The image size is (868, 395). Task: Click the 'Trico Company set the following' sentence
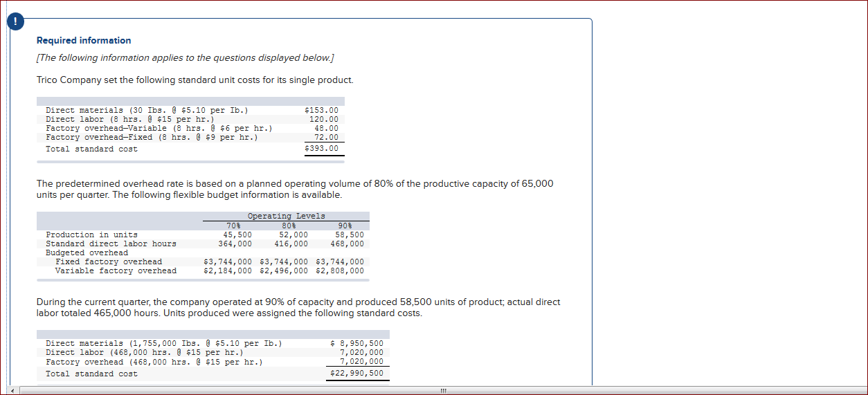click(195, 80)
